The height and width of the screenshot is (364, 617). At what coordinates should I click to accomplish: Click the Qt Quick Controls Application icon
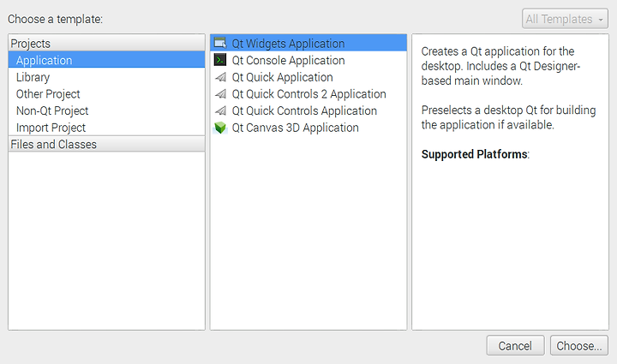220,110
